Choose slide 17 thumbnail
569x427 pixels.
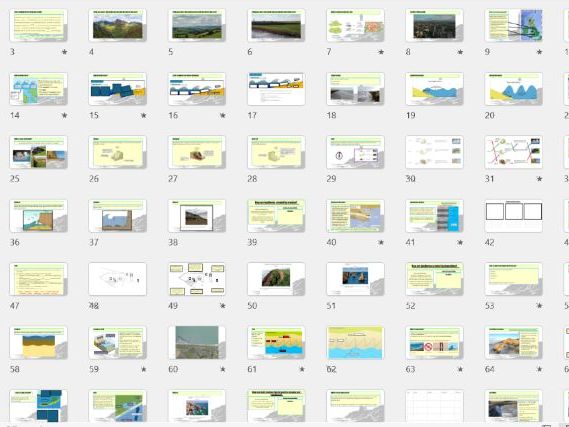(x=276, y=89)
